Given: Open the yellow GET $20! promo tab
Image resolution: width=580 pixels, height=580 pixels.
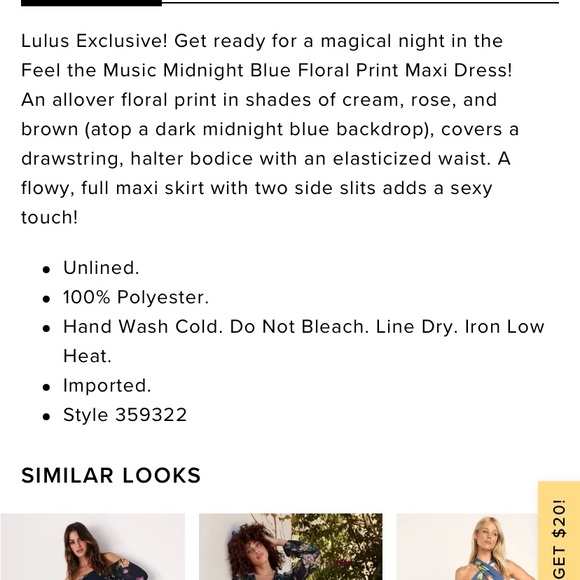Looking at the screenshot, I should tap(559, 531).
